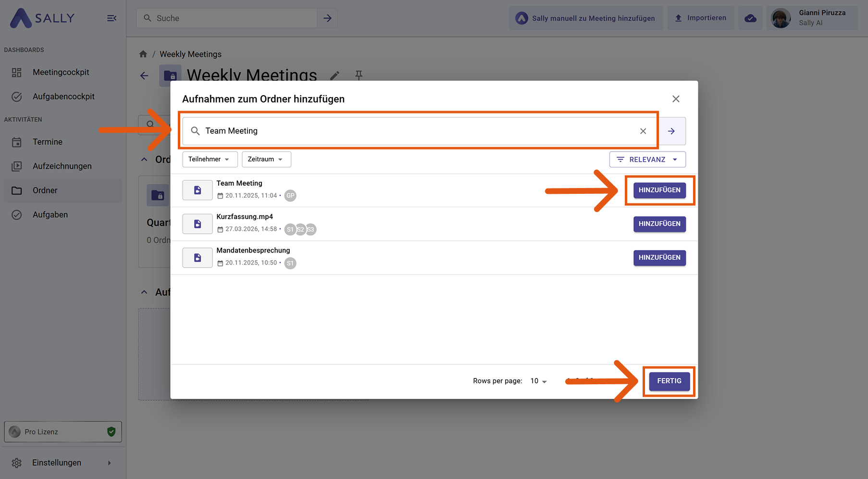
Task: Open the Teilnehmer filter dropdown
Action: coord(210,159)
